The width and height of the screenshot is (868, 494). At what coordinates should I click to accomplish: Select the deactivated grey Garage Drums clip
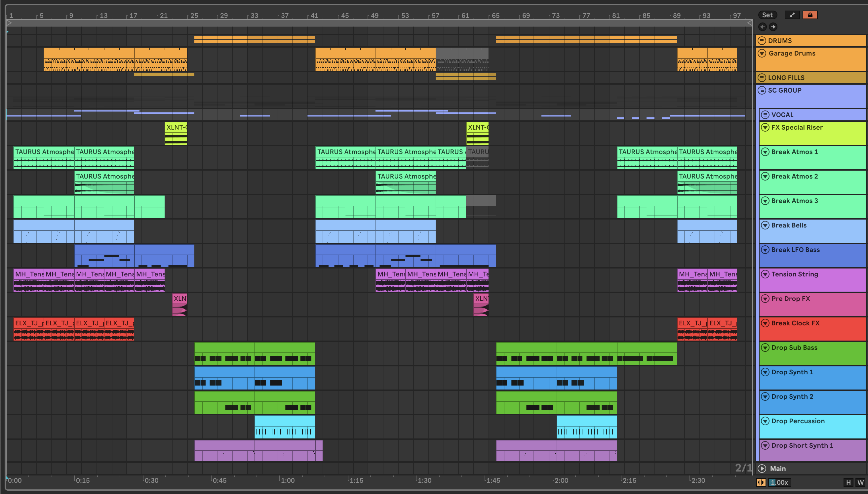[x=462, y=59]
